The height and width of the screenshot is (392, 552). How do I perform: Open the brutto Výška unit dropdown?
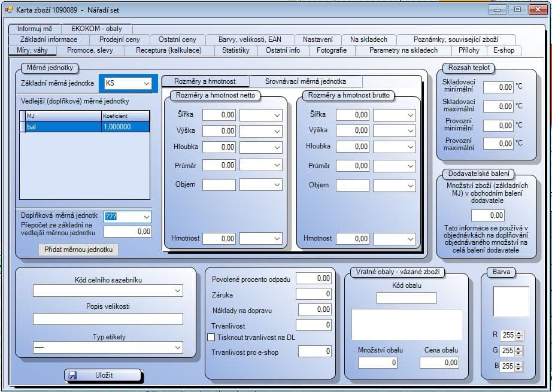click(x=411, y=131)
